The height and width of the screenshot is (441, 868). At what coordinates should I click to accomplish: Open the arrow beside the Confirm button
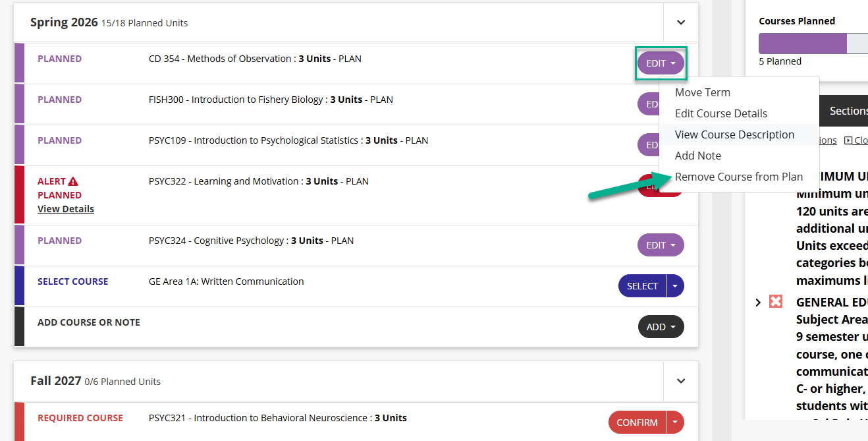[x=675, y=423]
